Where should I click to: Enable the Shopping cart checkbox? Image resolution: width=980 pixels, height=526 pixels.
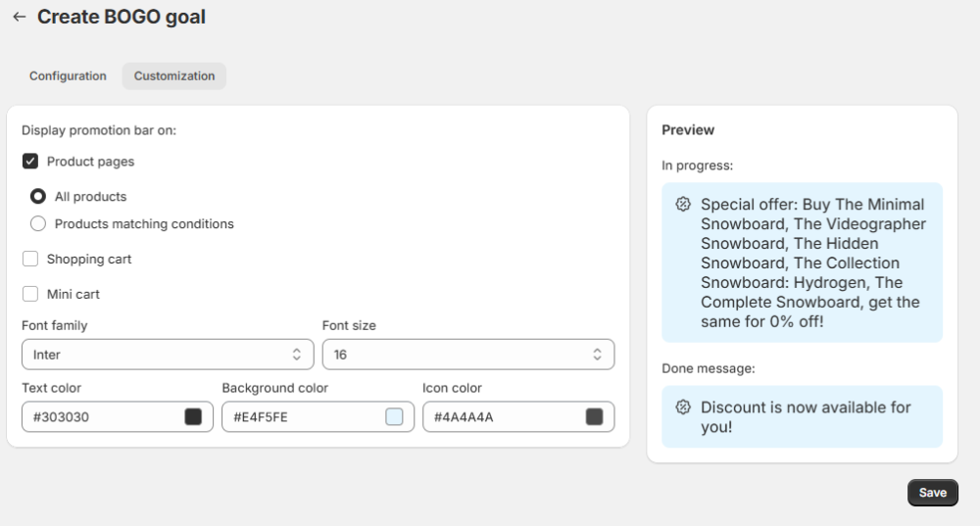click(x=30, y=260)
